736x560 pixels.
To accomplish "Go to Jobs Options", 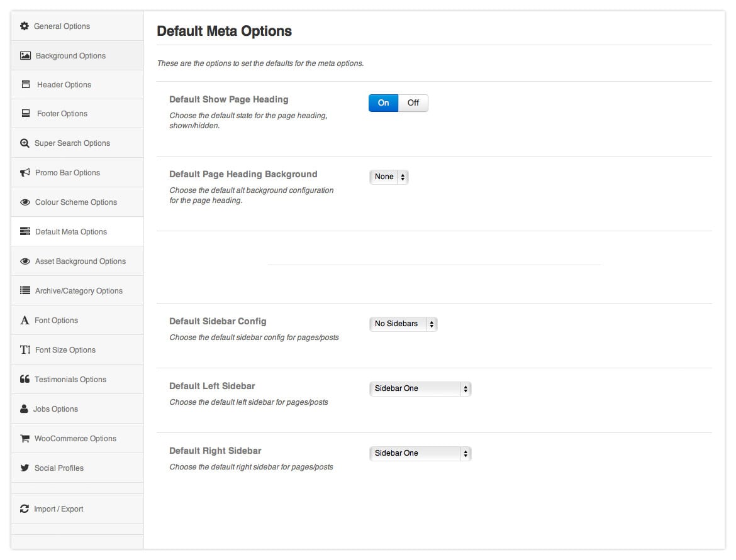I will 77,409.
